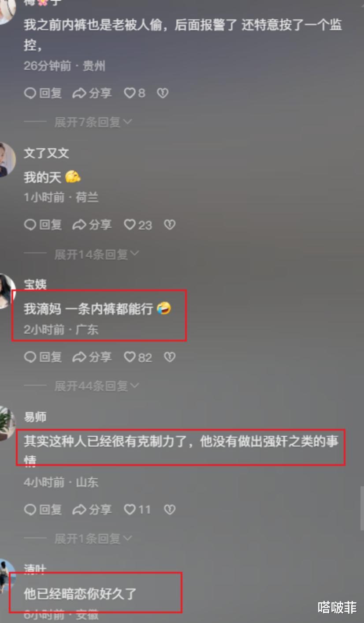Open 宝姨's profile avatar
The width and height of the screenshot is (364, 623).
click(6, 291)
